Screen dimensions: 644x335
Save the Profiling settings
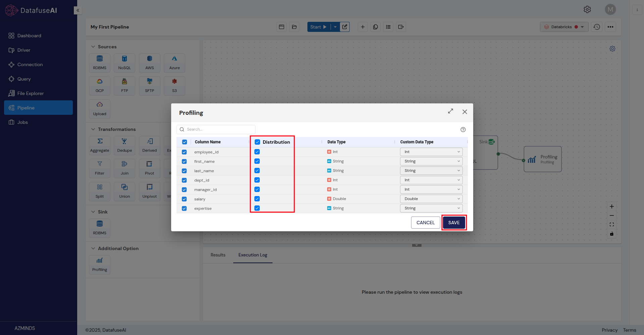pyautogui.click(x=454, y=222)
